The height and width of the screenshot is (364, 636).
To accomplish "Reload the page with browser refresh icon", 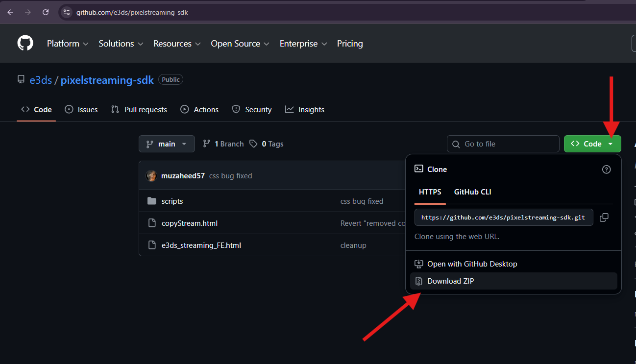I will [46, 12].
